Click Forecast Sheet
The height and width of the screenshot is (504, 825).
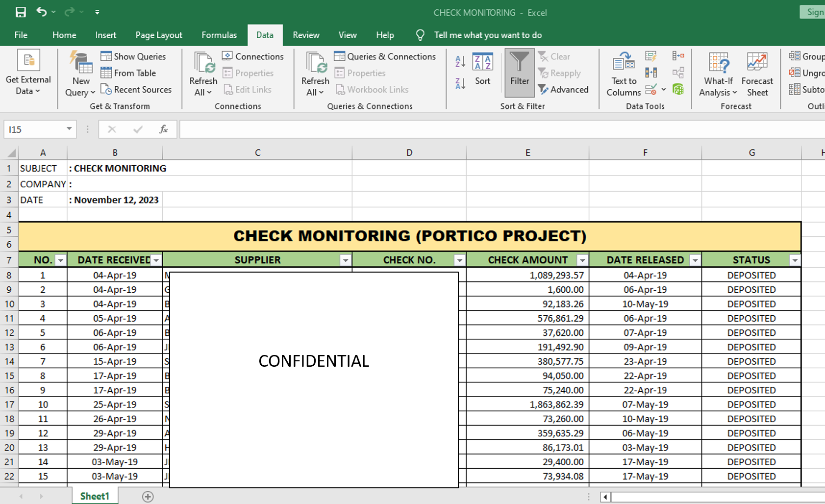point(757,74)
